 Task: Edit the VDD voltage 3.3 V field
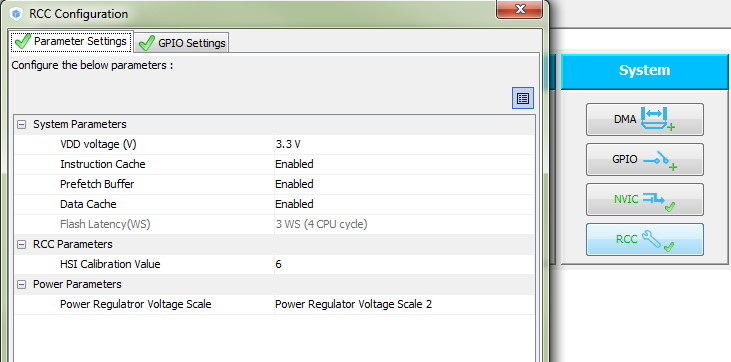pyautogui.click(x=404, y=145)
